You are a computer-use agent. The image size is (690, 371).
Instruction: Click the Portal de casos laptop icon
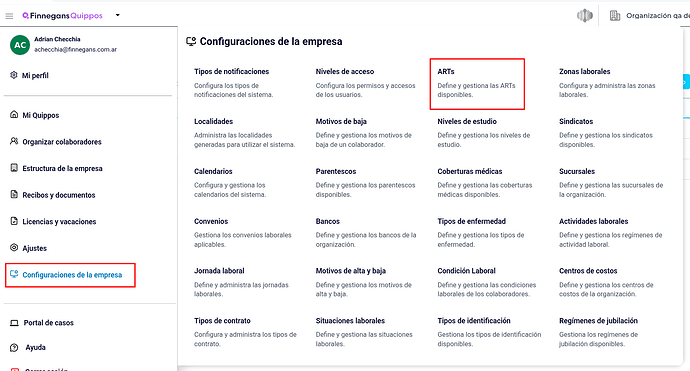[14, 323]
